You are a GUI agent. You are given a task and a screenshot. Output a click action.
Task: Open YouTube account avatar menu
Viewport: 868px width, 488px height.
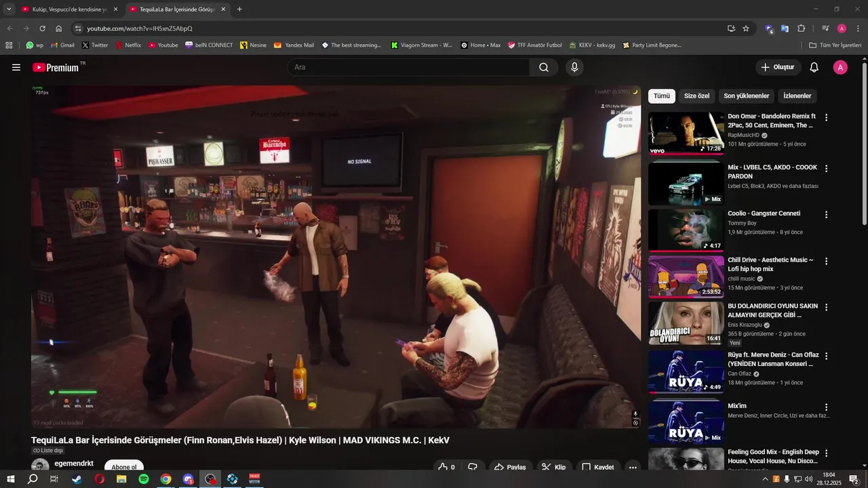840,67
